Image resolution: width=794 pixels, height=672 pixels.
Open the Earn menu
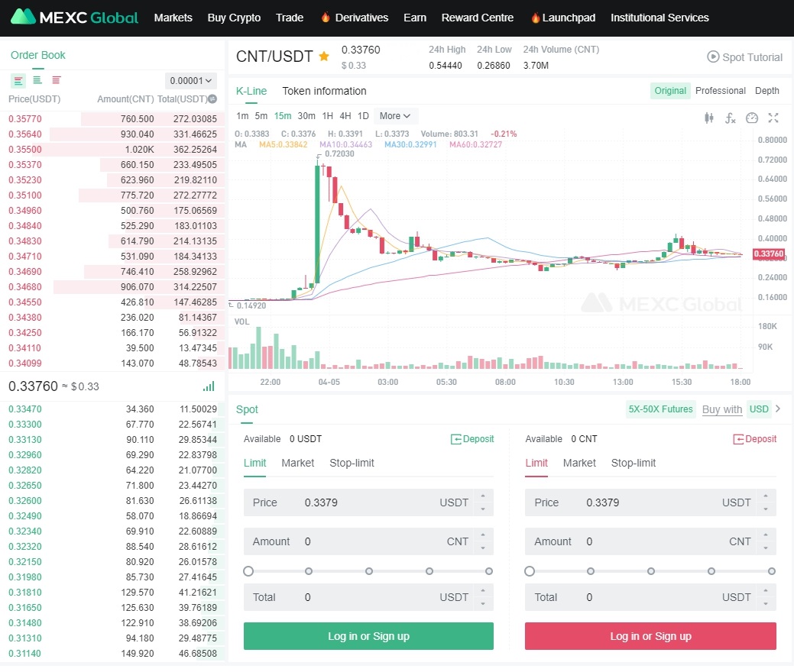tap(415, 18)
